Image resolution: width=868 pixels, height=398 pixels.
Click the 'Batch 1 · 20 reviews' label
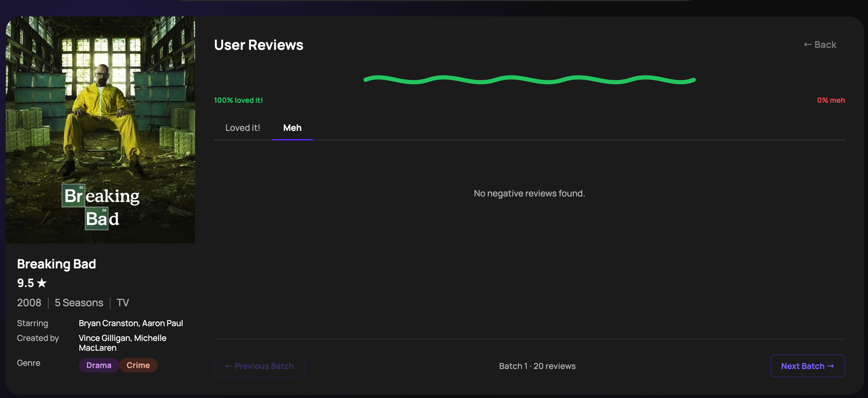point(537,366)
